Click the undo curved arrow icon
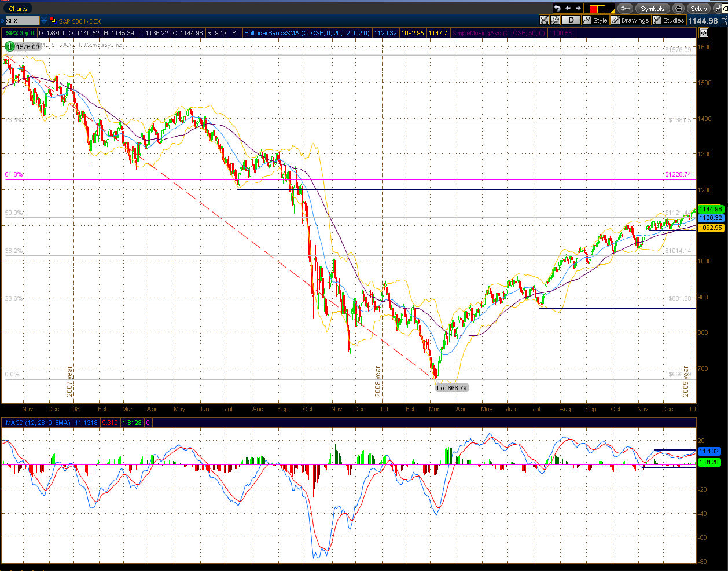Viewport: 728px width, 571px height. pos(557,8)
